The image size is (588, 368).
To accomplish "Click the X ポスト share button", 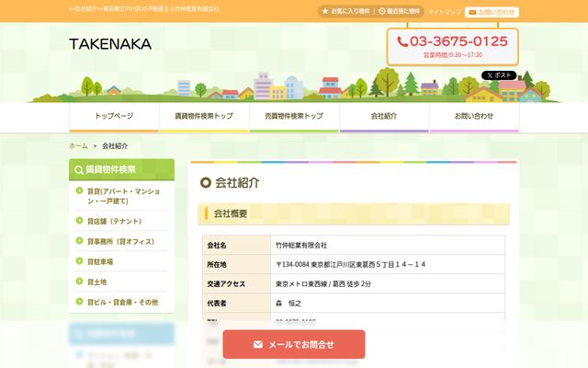I will pos(499,75).
